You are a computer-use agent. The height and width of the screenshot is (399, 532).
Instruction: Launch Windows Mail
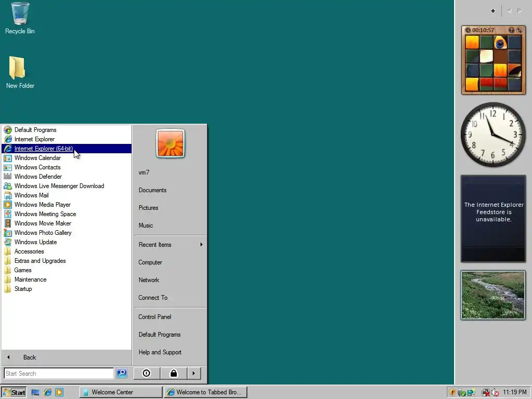pos(66,195)
